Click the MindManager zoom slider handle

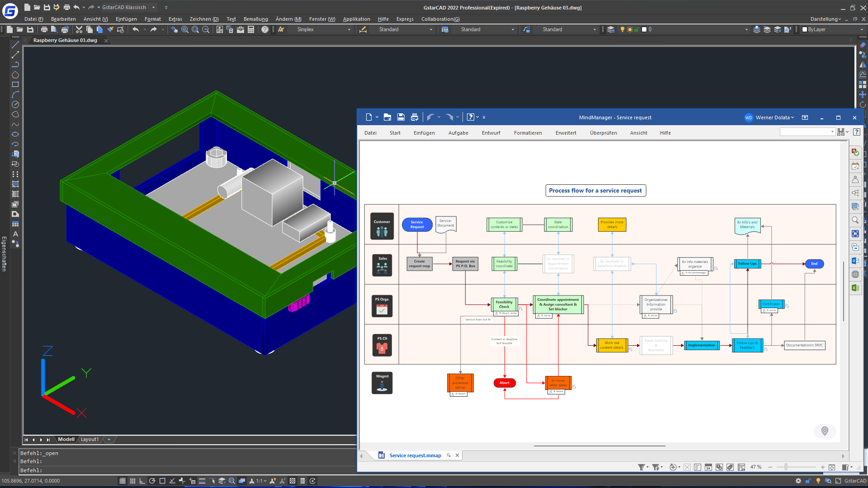tap(786, 467)
